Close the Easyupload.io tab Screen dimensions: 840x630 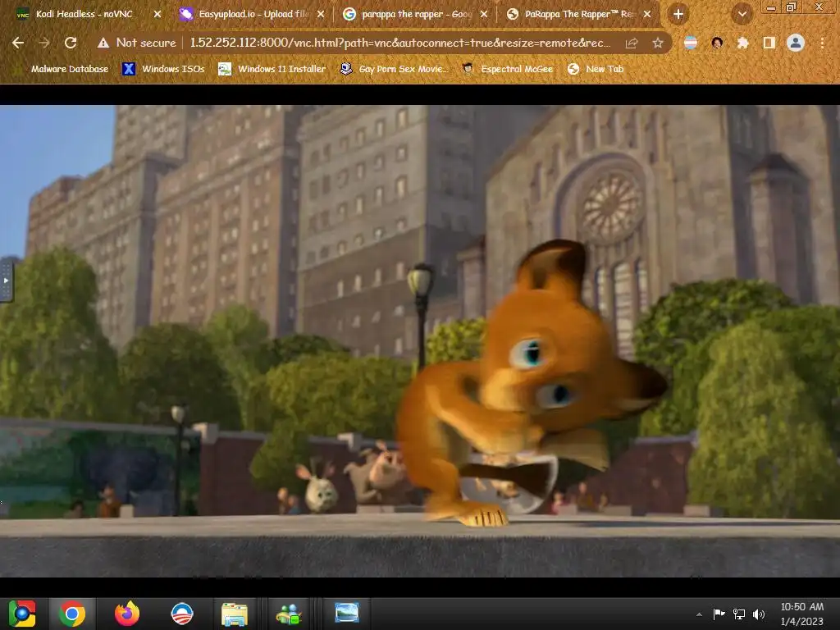(321, 14)
